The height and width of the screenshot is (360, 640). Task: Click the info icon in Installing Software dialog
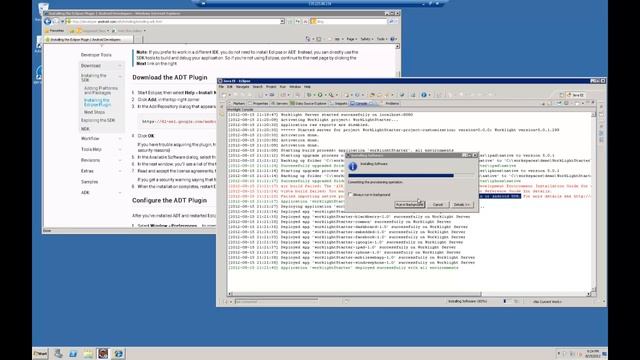point(353,167)
